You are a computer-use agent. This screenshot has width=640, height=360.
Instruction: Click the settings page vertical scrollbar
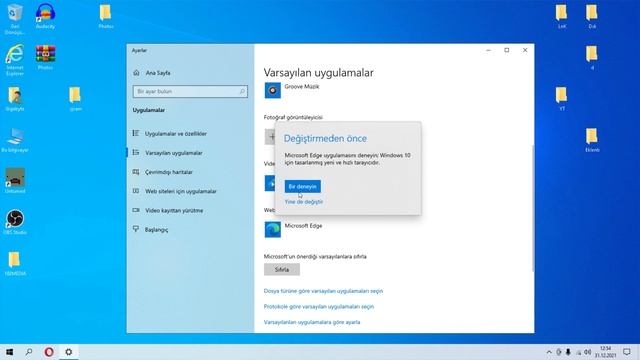tap(532, 208)
